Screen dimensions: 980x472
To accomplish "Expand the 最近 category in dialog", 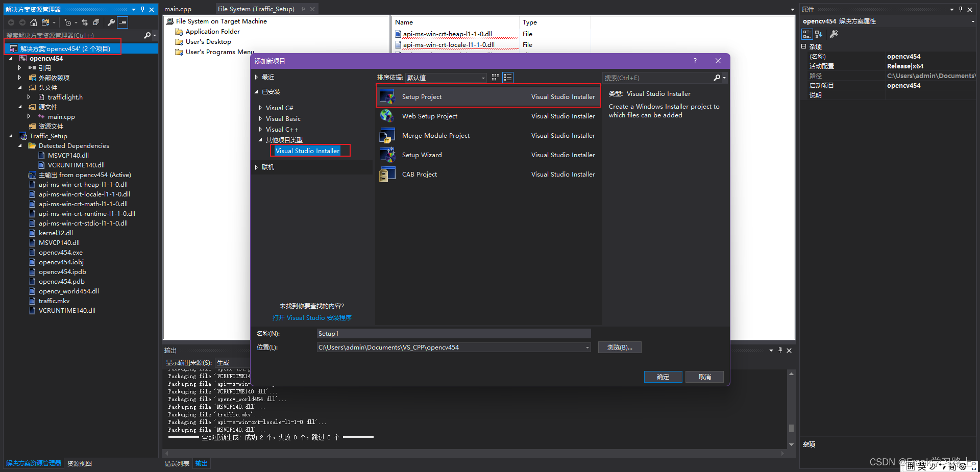I will [256, 77].
